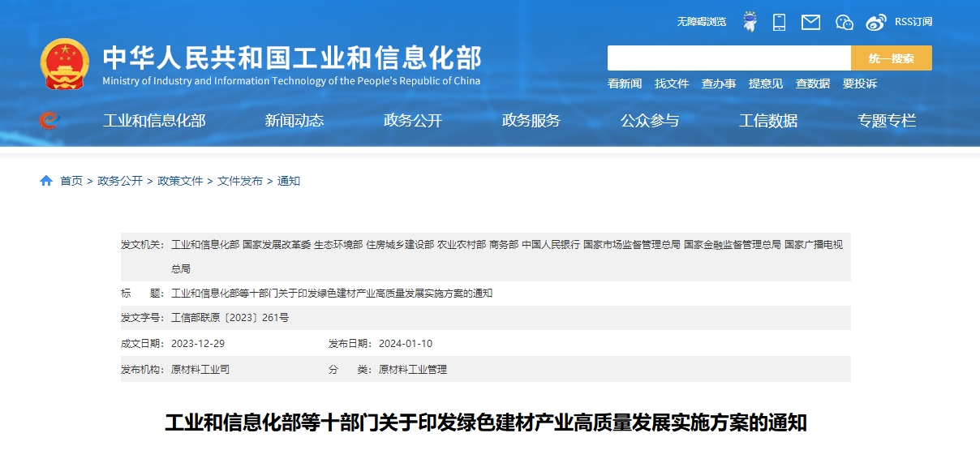The width and height of the screenshot is (980, 476).
Task: Open the 工信数据 section
Action: click(x=769, y=120)
